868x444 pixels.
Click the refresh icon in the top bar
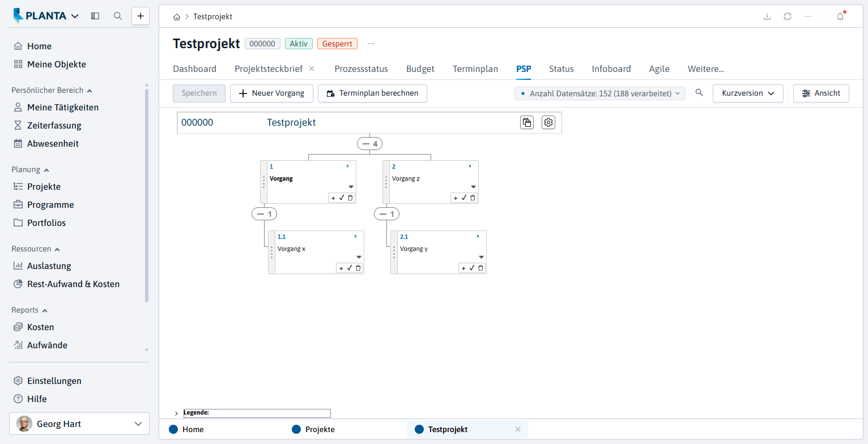click(x=788, y=16)
